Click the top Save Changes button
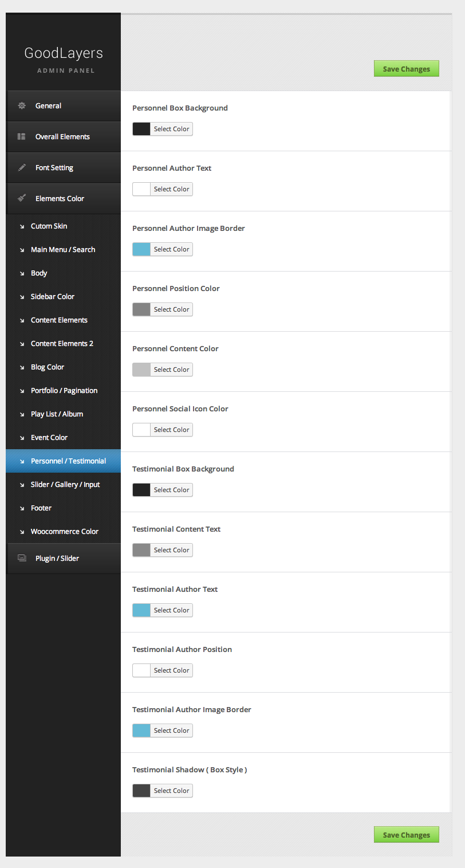465x868 pixels. click(x=406, y=69)
